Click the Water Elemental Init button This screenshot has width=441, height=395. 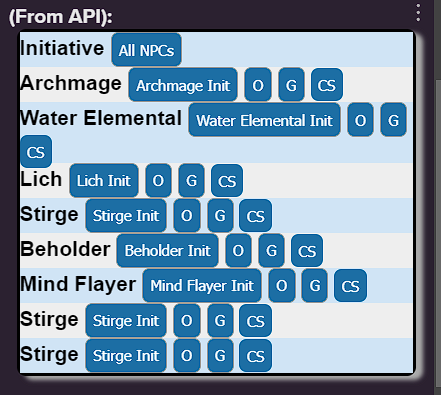[264, 120]
